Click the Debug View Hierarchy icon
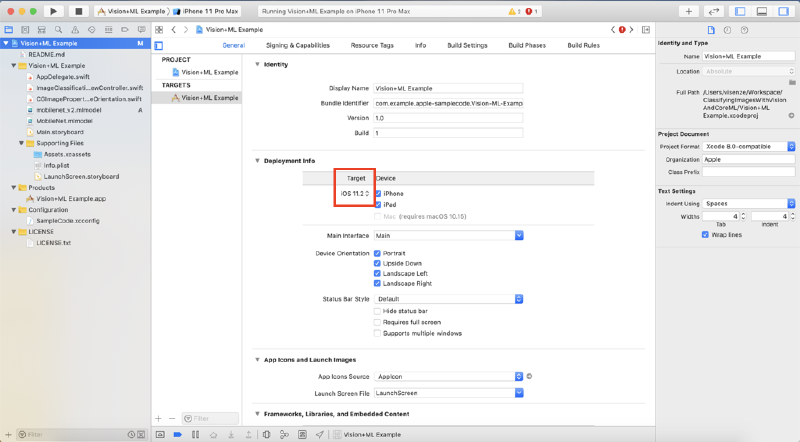Screen dimensions: 800x442 click(266, 434)
